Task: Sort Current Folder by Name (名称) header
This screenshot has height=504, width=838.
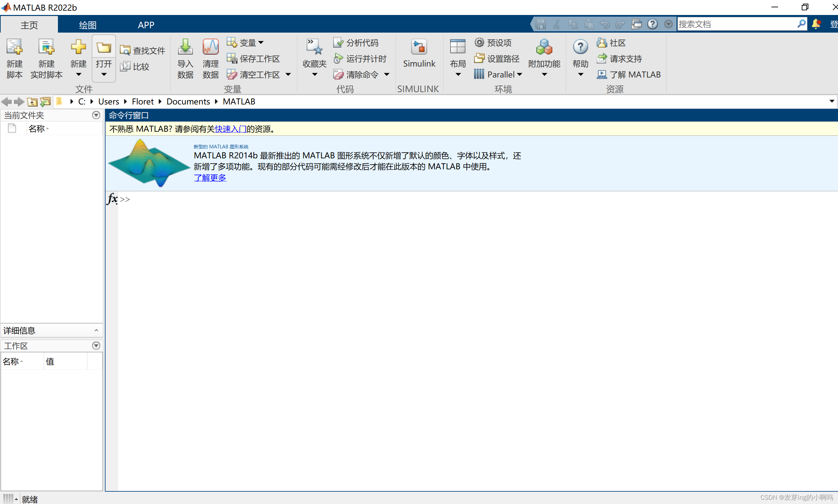Action: point(65,129)
